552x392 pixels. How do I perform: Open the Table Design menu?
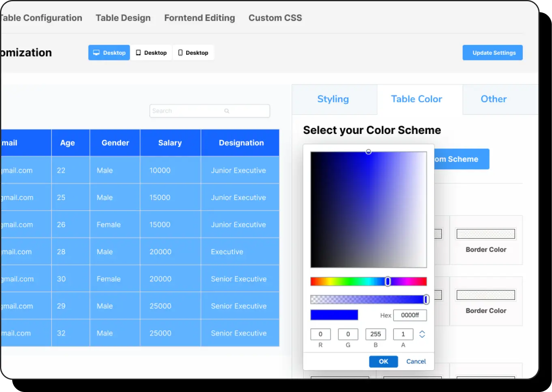[x=123, y=18]
